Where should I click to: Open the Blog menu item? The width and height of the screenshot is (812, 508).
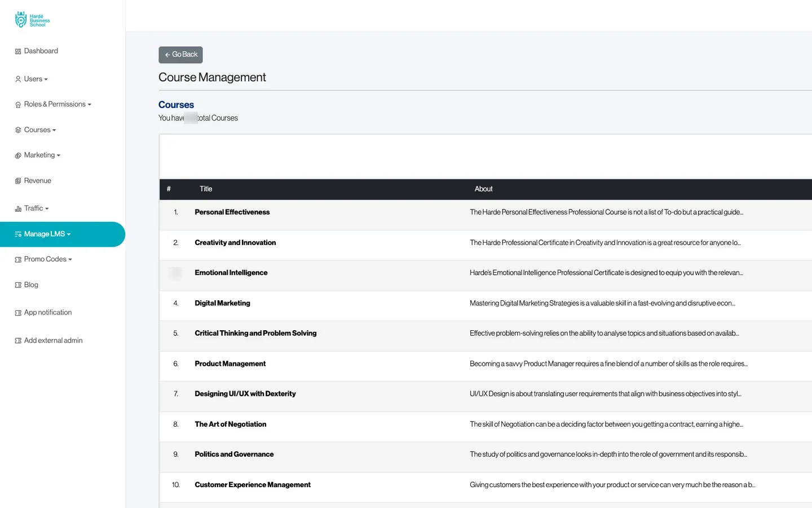point(31,284)
